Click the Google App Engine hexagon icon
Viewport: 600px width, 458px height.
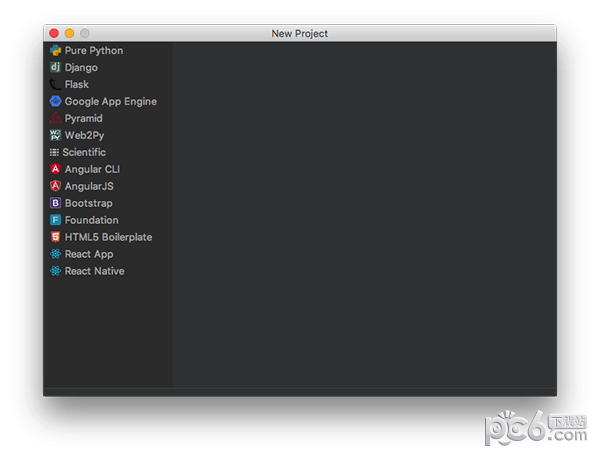click(x=55, y=101)
